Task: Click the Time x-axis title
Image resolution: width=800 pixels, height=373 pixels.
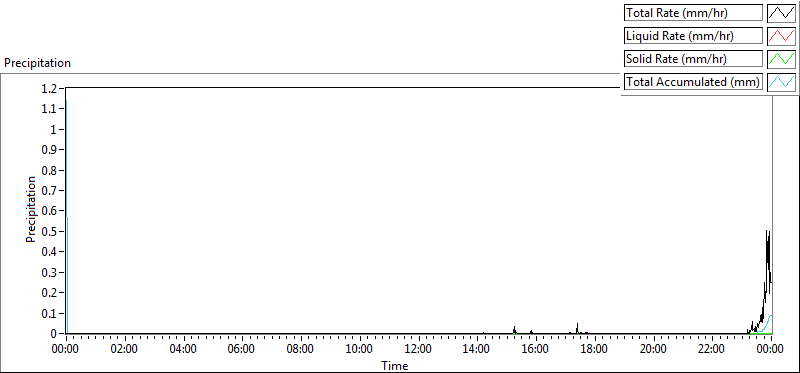Action: pyautogui.click(x=395, y=365)
